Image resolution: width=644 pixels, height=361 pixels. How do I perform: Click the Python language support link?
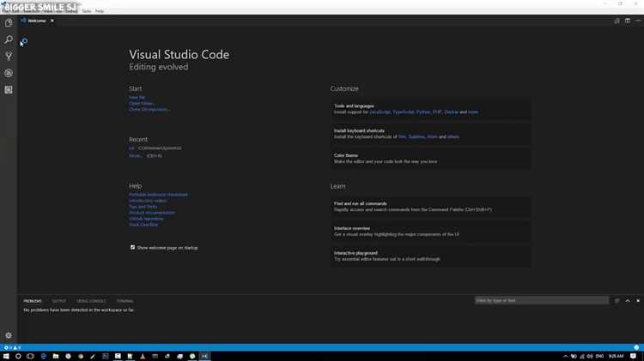pyautogui.click(x=423, y=112)
